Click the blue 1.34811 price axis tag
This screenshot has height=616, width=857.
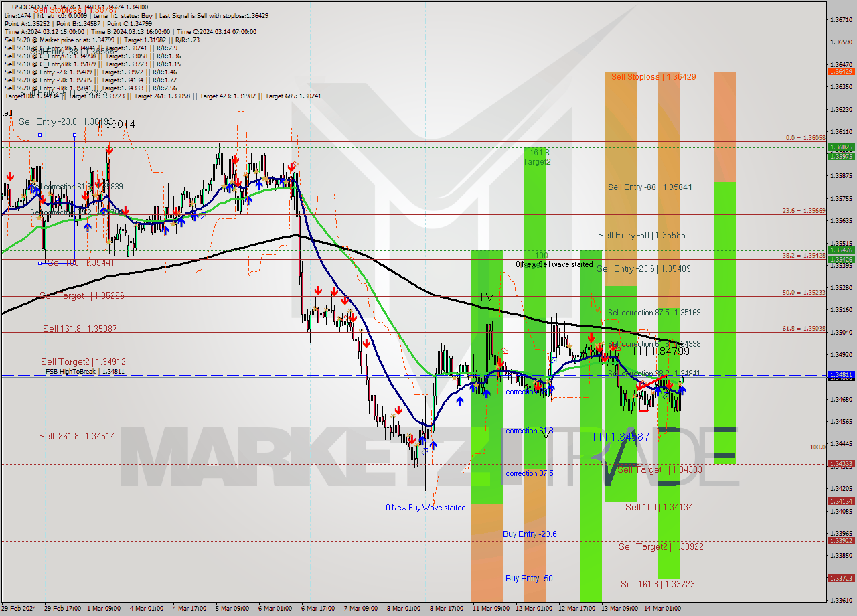point(841,375)
